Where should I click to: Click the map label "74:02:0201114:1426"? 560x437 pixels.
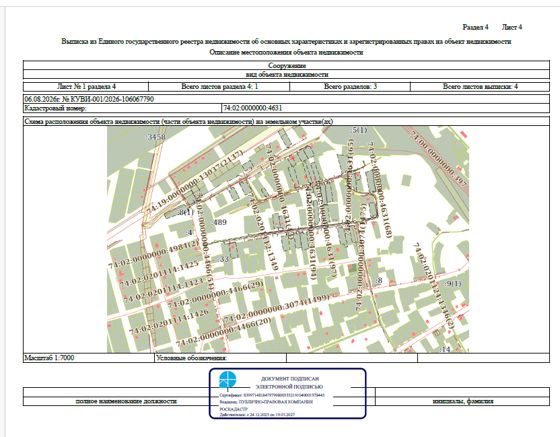(169, 322)
